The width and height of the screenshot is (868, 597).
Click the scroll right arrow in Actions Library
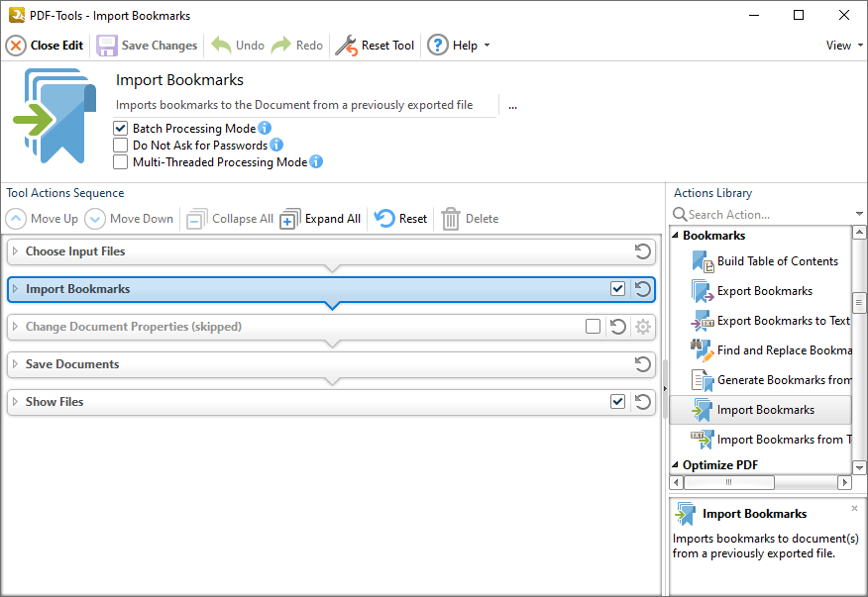click(845, 482)
